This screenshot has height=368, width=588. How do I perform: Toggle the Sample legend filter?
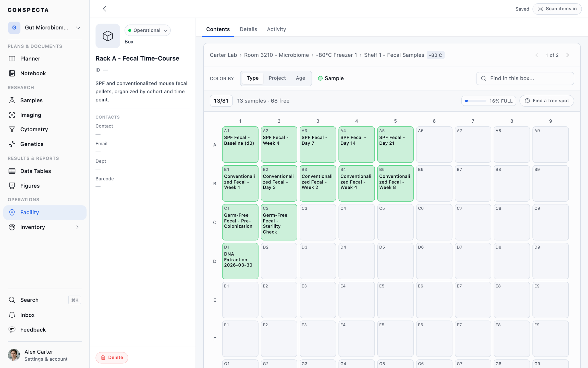[x=331, y=78]
